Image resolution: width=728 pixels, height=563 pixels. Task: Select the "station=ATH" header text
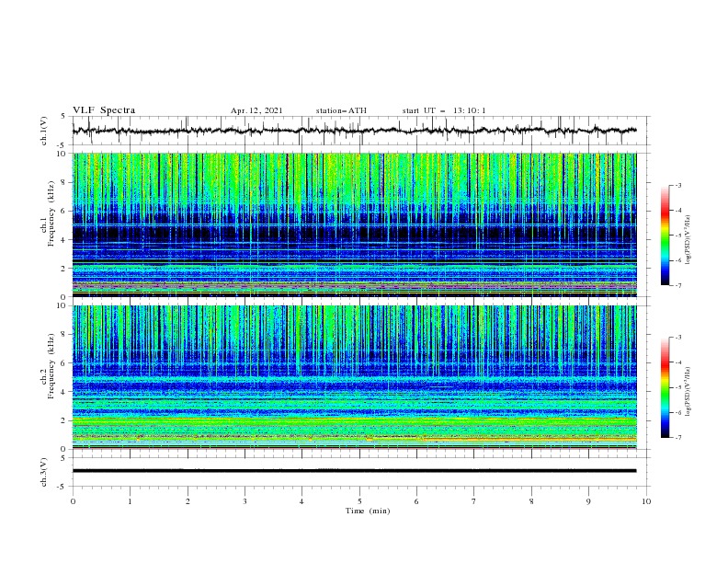[x=341, y=110]
